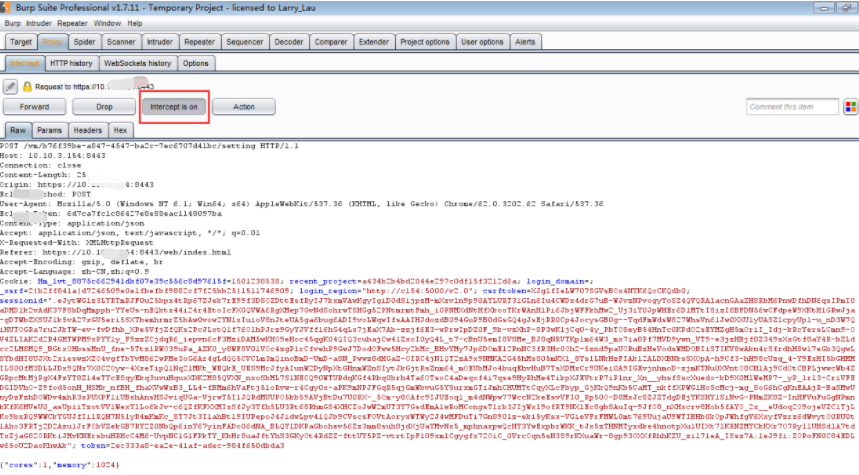Switch to the Proxy tab

(52, 42)
